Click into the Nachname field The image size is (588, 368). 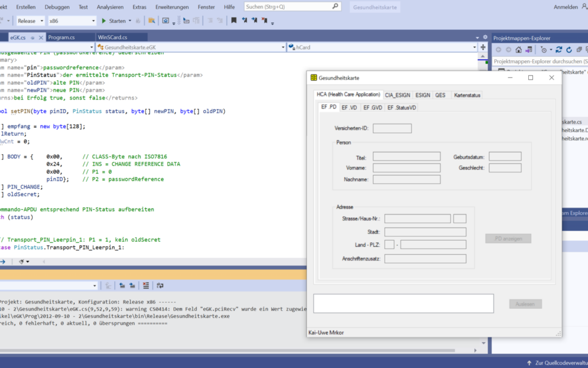click(407, 179)
